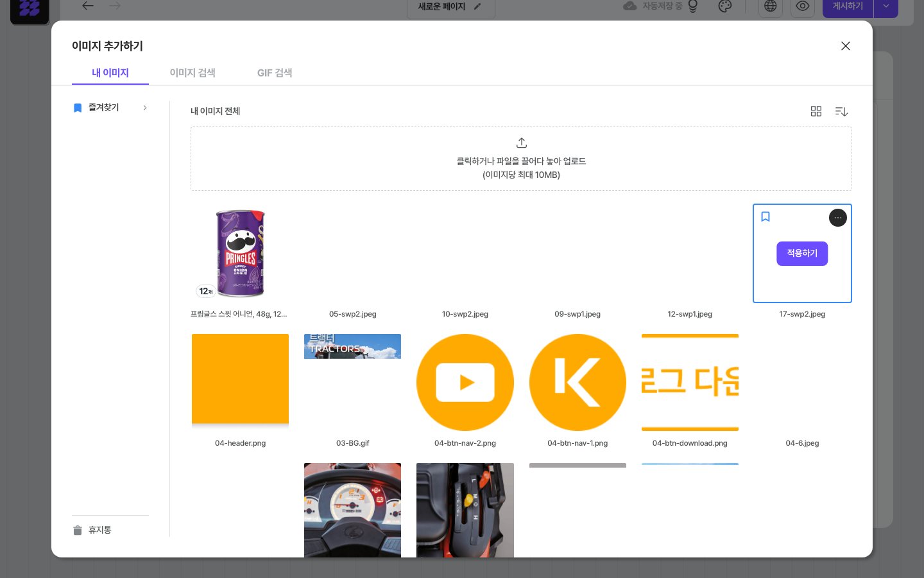
Task: Click the 05-swp2.jpeg file name
Action: point(353,314)
